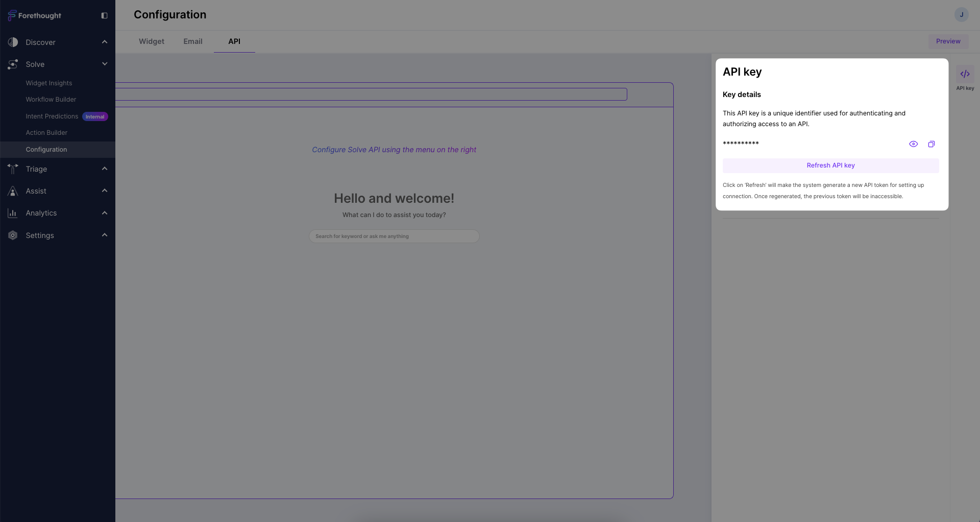Click the Discover menu label
980x522 pixels.
coord(41,42)
